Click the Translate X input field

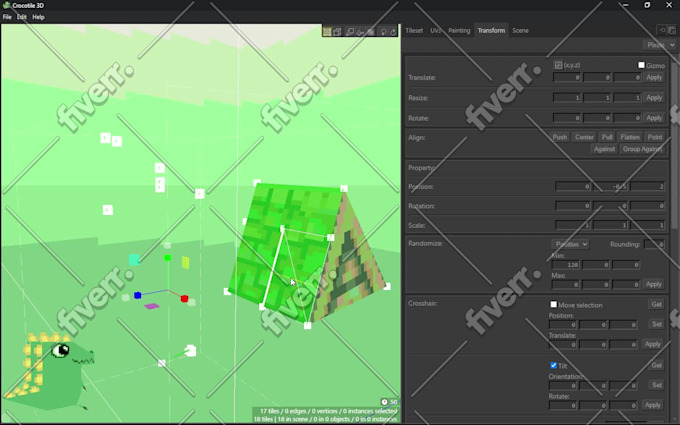(567, 77)
